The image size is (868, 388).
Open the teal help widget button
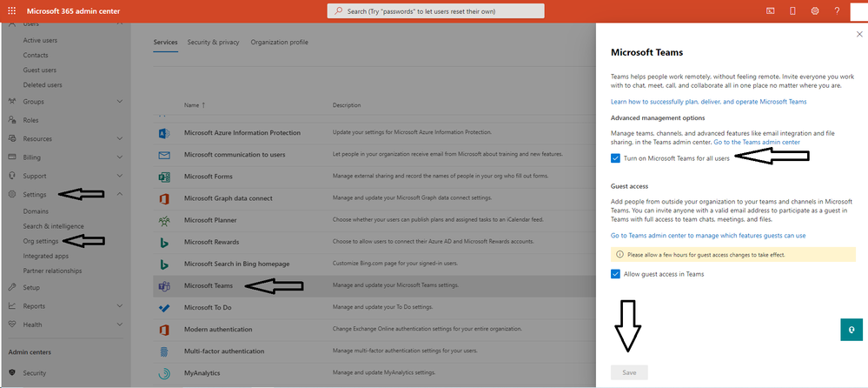[851, 330]
